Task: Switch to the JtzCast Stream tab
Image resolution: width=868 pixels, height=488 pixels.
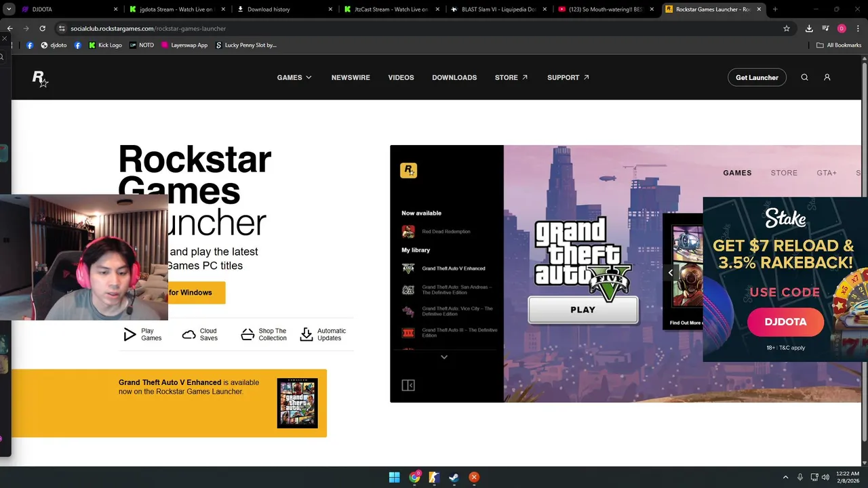Action: coord(391,9)
